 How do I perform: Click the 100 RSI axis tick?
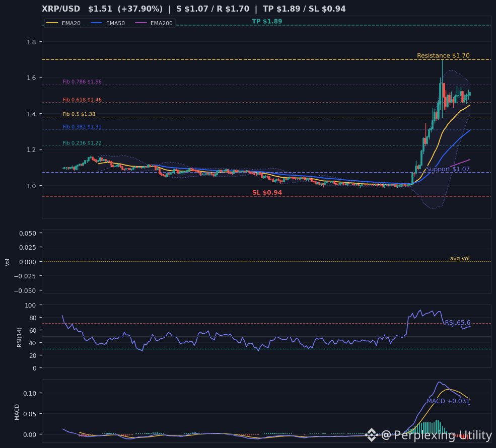pyautogui.click(x=30, y=305)
